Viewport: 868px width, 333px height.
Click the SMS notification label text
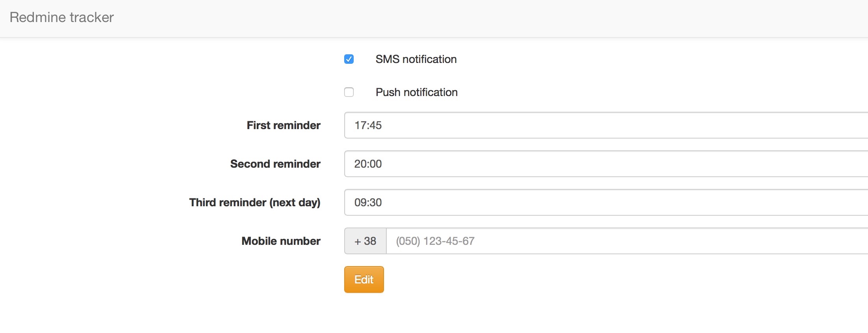pyautogui.click(x=416, y=59)
